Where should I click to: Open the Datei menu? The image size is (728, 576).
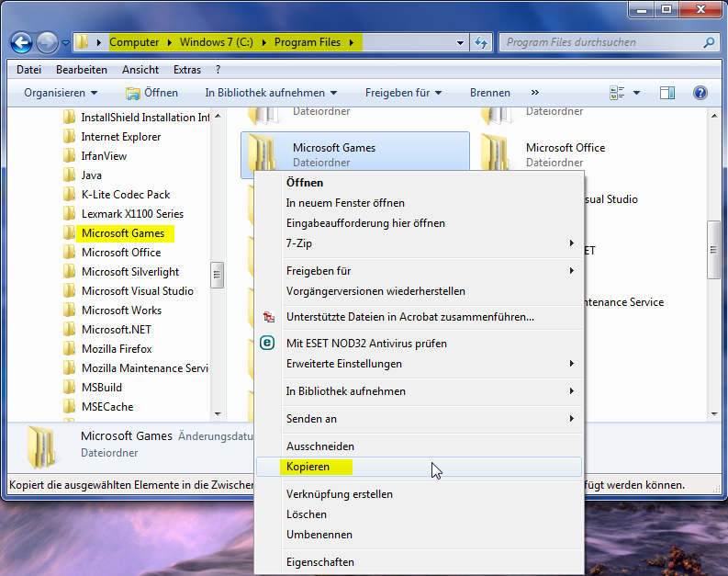click(28, 70)
